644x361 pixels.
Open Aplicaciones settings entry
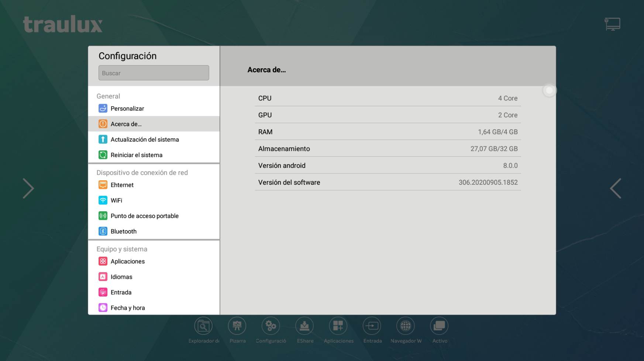(154, 261)
